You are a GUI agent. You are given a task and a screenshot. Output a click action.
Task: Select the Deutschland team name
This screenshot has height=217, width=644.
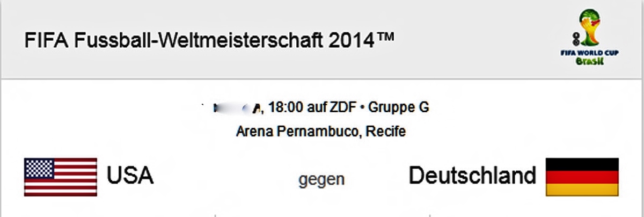(472, 175)
